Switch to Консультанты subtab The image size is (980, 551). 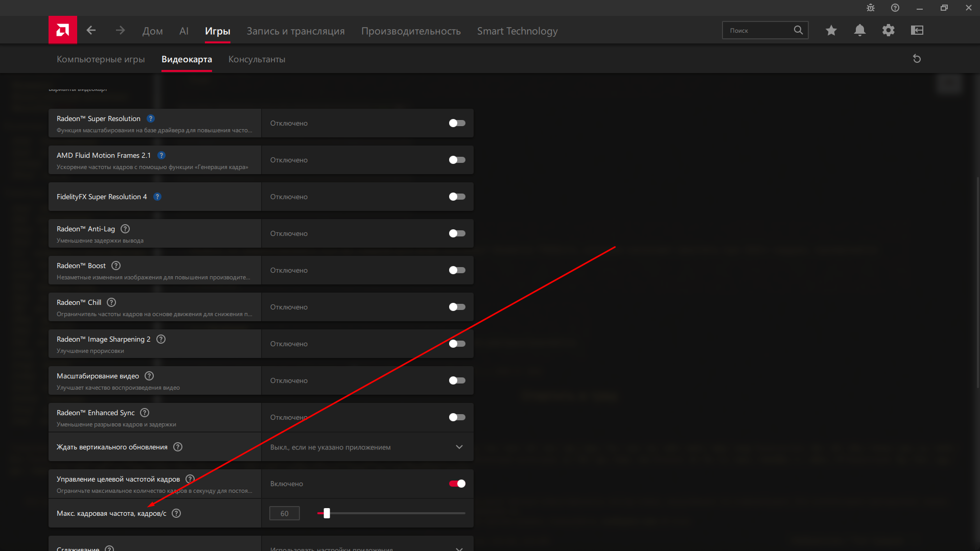pyautogui.click(x=256, y=59)
